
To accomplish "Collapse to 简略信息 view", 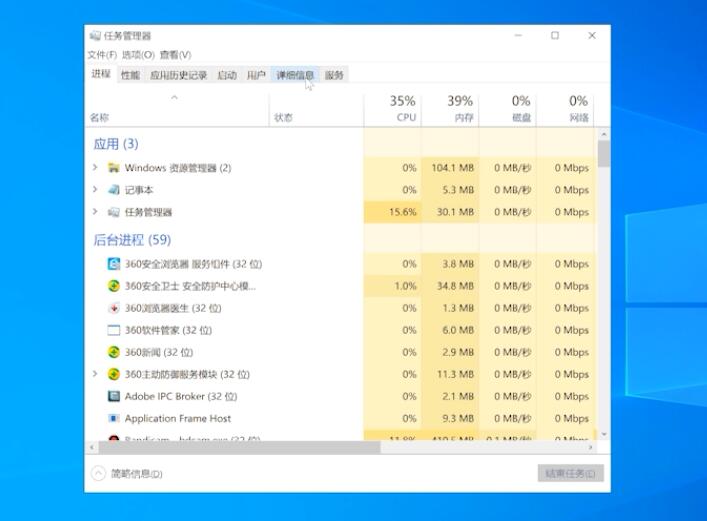I will [127, 474].
